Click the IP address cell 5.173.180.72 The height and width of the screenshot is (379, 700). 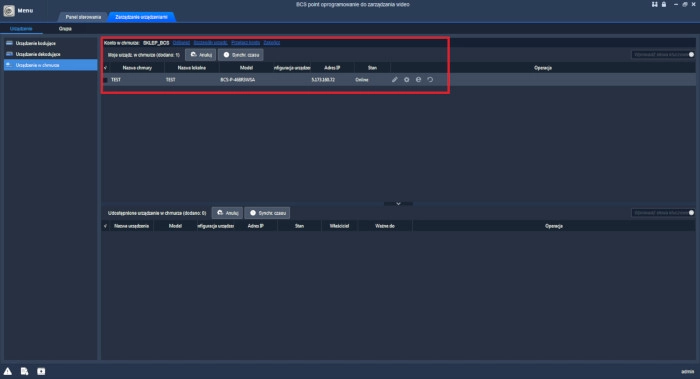[x=323, y=80]
